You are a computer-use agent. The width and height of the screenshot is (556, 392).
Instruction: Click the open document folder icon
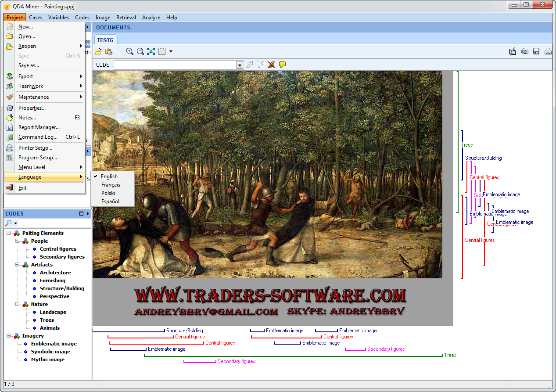[98, 51]
